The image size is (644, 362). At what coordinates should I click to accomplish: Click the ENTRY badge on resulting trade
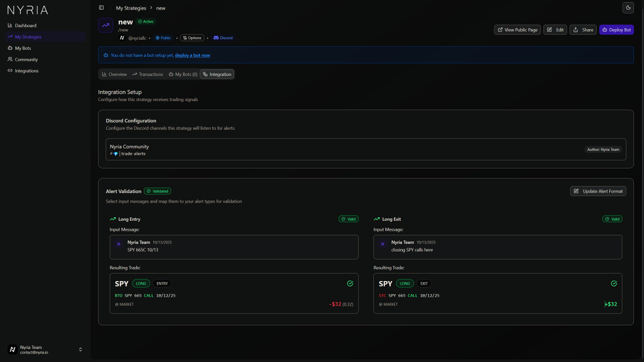click(x=162, y=284)
